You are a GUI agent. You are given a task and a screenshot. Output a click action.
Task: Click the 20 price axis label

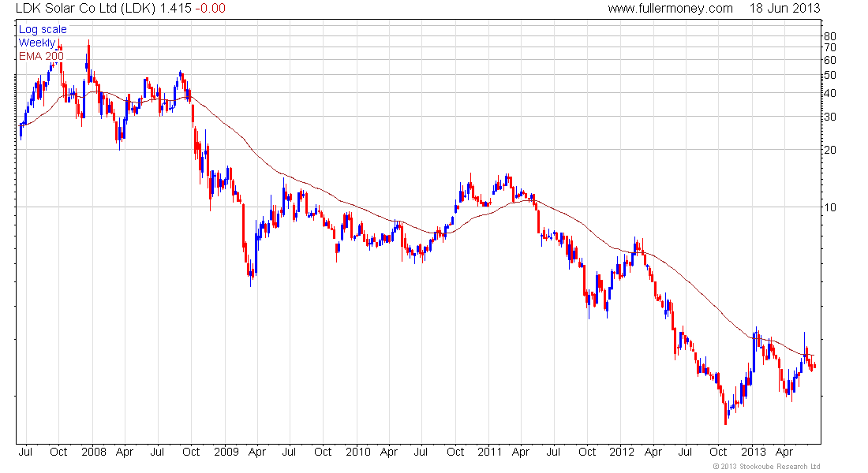pos(830,150)
